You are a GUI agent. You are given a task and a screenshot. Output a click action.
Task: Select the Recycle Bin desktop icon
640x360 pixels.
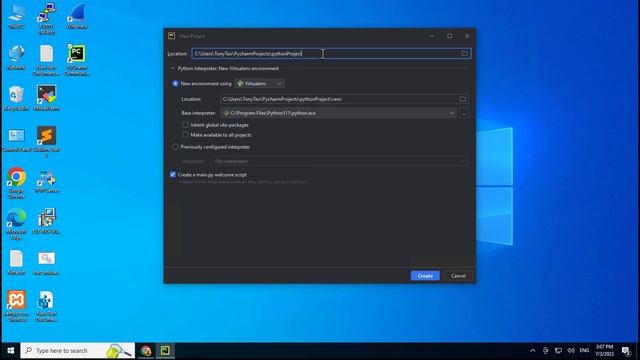(x=16, y=98)
